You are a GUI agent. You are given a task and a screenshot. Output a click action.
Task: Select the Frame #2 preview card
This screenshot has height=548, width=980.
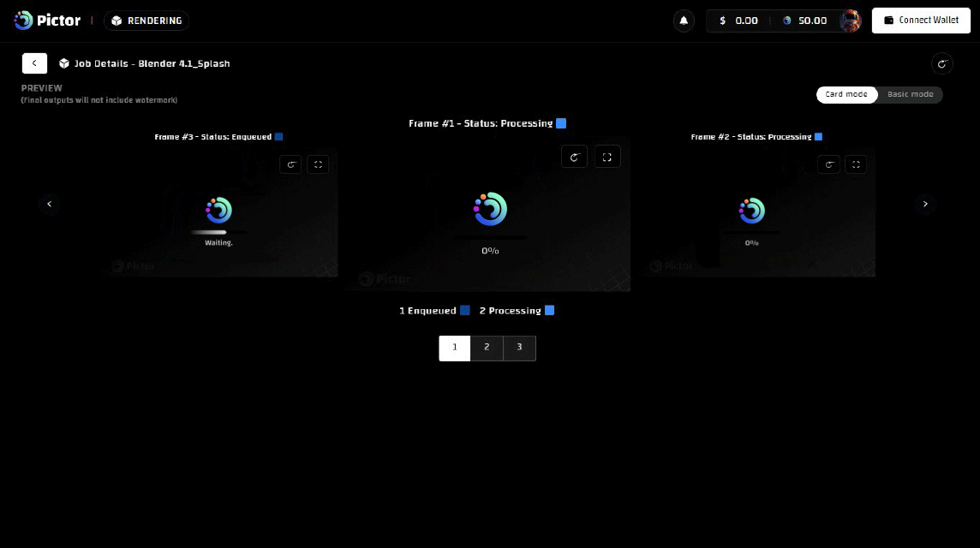(x=757, y=212)
